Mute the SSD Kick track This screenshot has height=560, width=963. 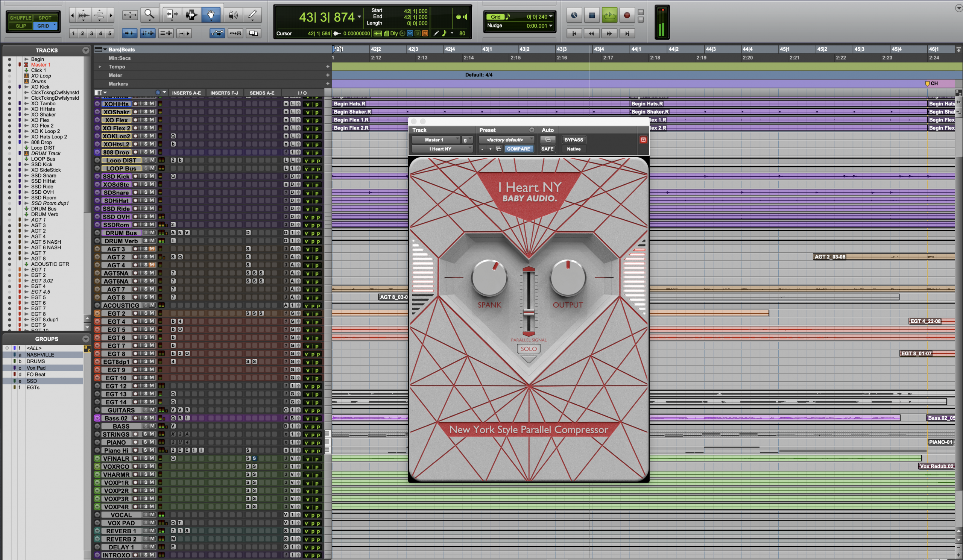tap(152, 176)
